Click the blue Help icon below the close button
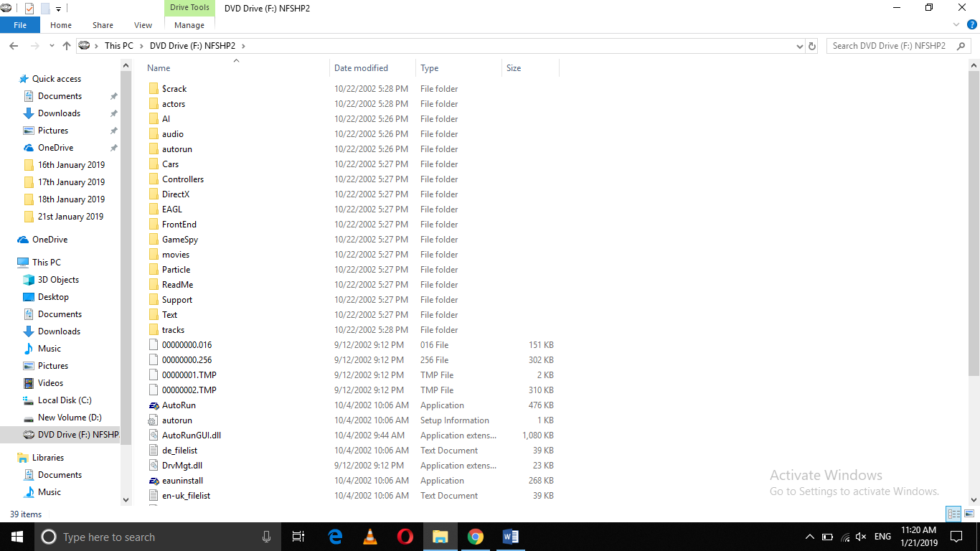The image size is (980, 551). pyautogui.click(x=974, y=24)
